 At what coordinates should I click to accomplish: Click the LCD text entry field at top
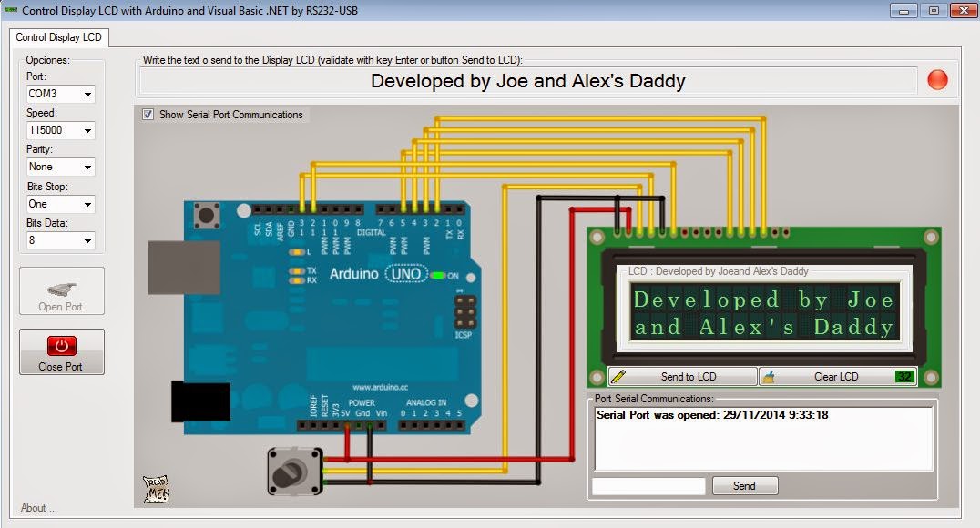click(x=528, y=80)
